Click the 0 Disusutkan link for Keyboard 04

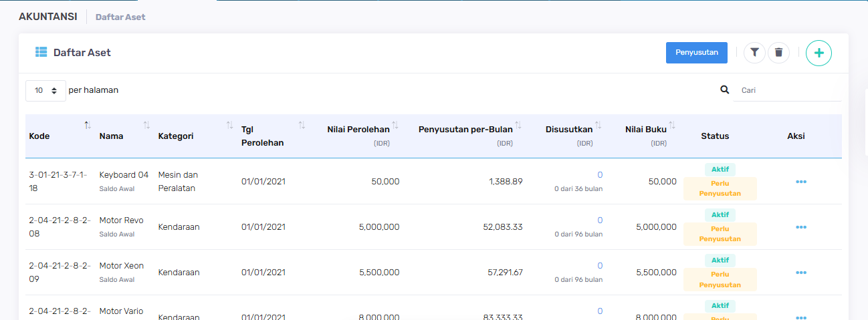(x=600, y=175)
